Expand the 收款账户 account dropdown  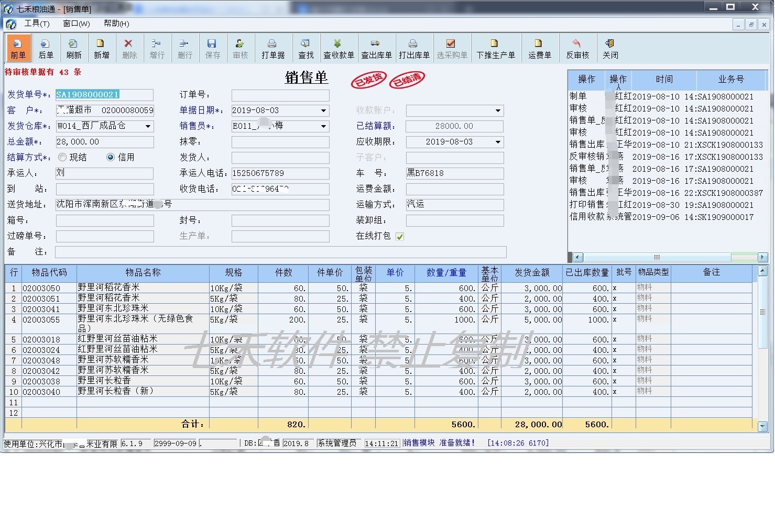[x=498, y=110]
